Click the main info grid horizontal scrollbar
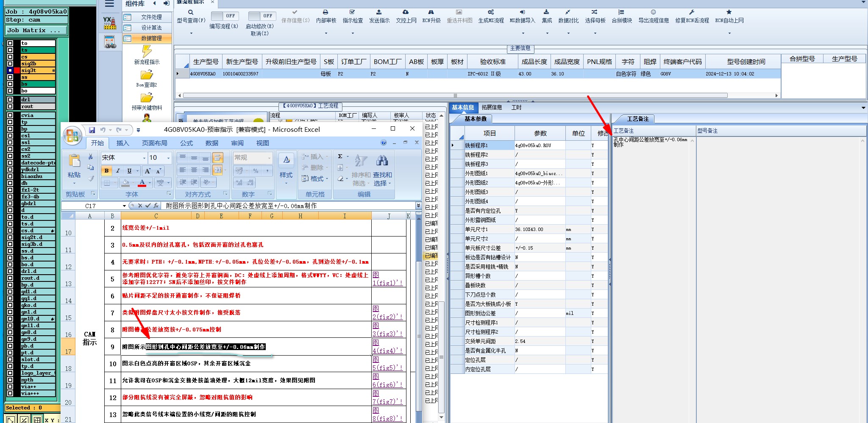This screenshot has height=423, width=868. click(x=455, y=95)
